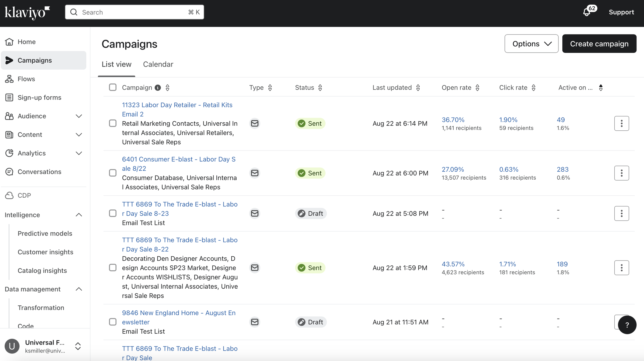The width and height of the screenshot is (644, 361).
Task: Open three-dot menu for 6401 Consumer E-blast
Action: 621,173
